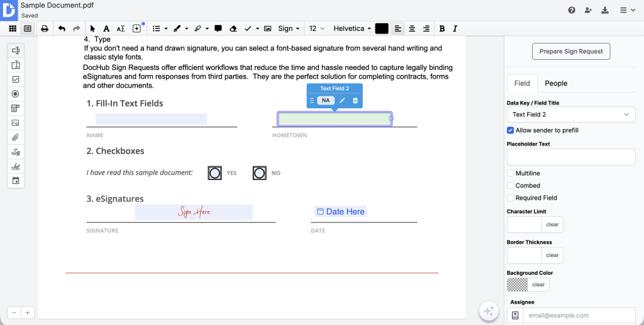Click the DocHub logo icon
The image size is (644, 325).
click(9, 10)
